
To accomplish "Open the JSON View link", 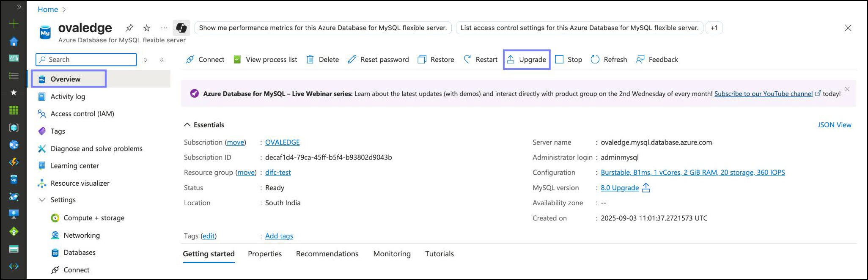I will (834, 125).
